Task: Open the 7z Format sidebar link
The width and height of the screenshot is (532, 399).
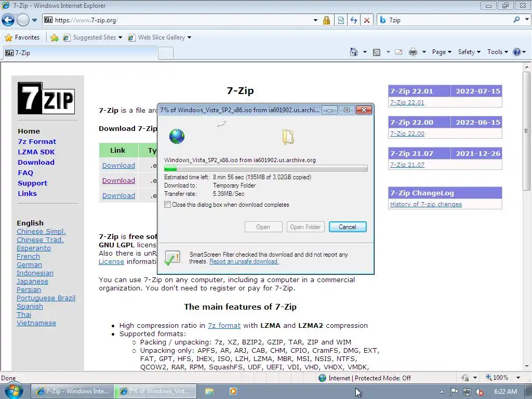Action: 37,141
